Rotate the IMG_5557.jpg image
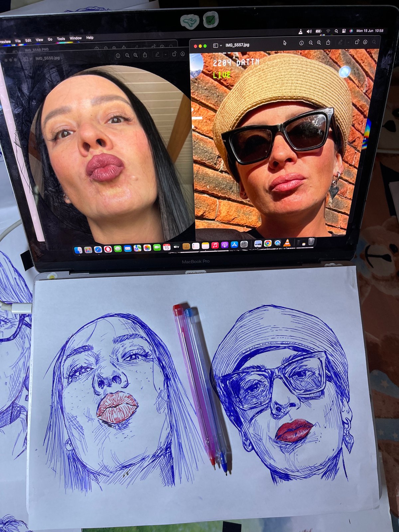399x532 pixels. point(357,42)
